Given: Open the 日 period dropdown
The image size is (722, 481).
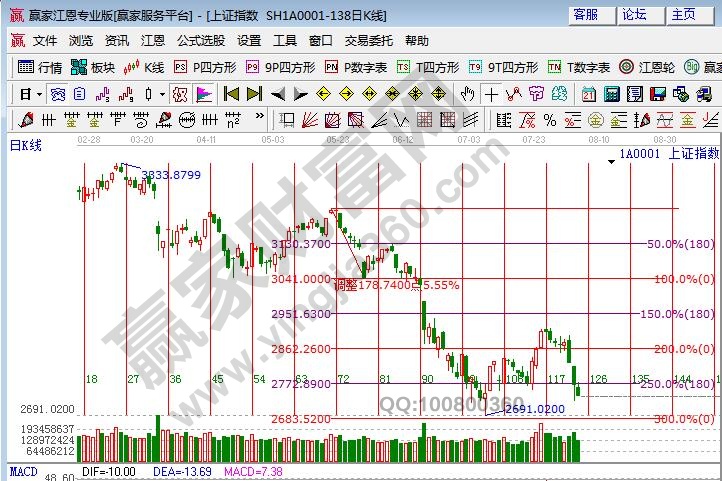Looking at the screenshot, I should [30, 94].
